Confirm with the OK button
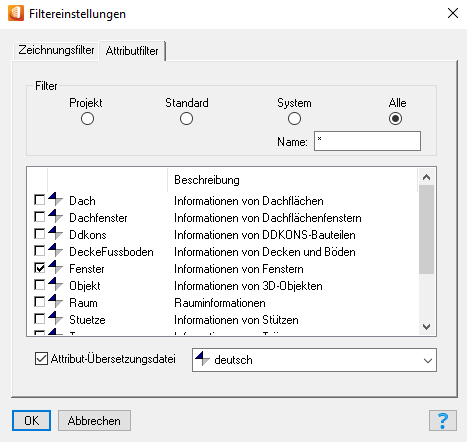 [32, 421]
